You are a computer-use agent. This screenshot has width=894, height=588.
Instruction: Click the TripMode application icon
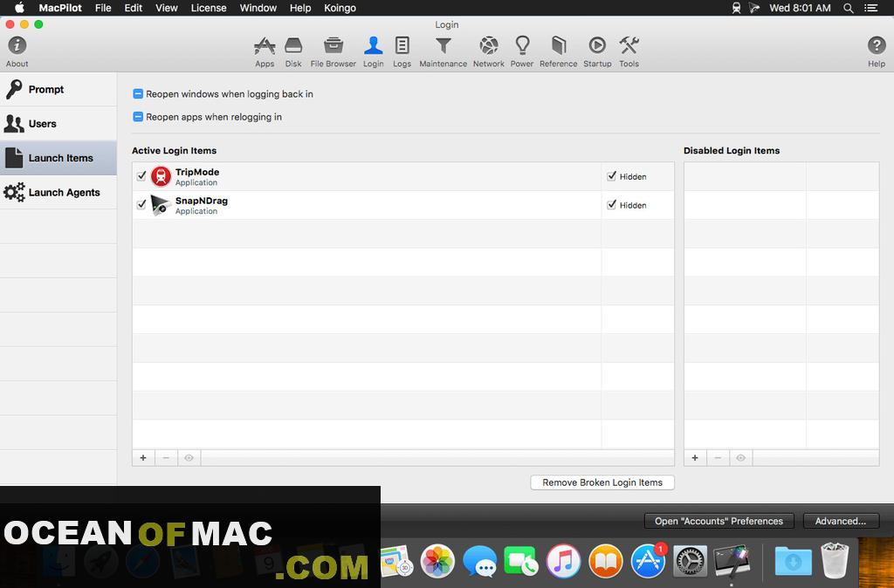coord(161,176)
